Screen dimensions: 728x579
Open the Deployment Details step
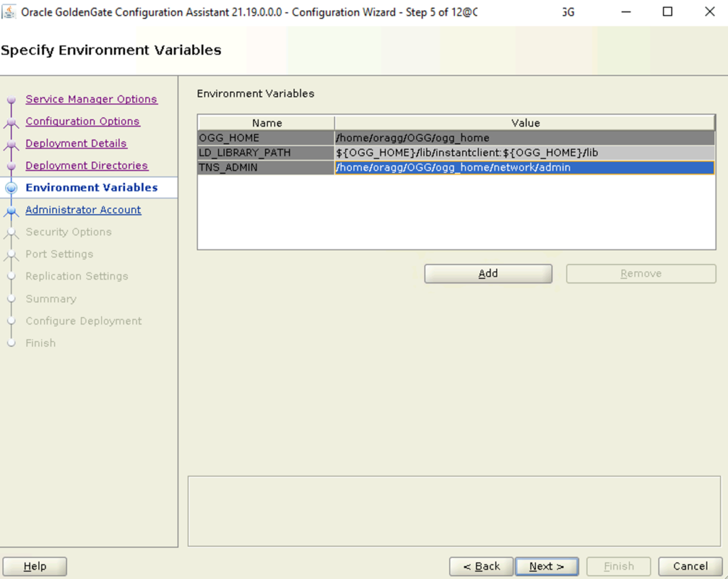76,143
